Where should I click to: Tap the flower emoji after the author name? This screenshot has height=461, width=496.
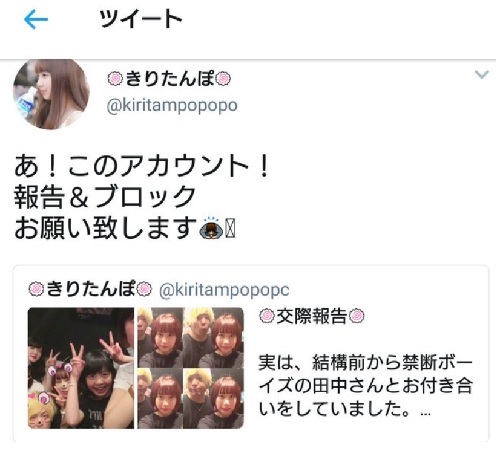point(223,79)
